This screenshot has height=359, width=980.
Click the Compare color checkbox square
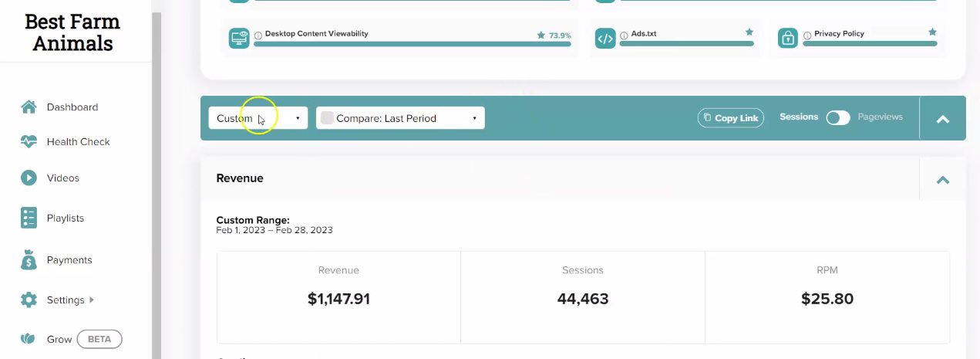tap(327, 118)
